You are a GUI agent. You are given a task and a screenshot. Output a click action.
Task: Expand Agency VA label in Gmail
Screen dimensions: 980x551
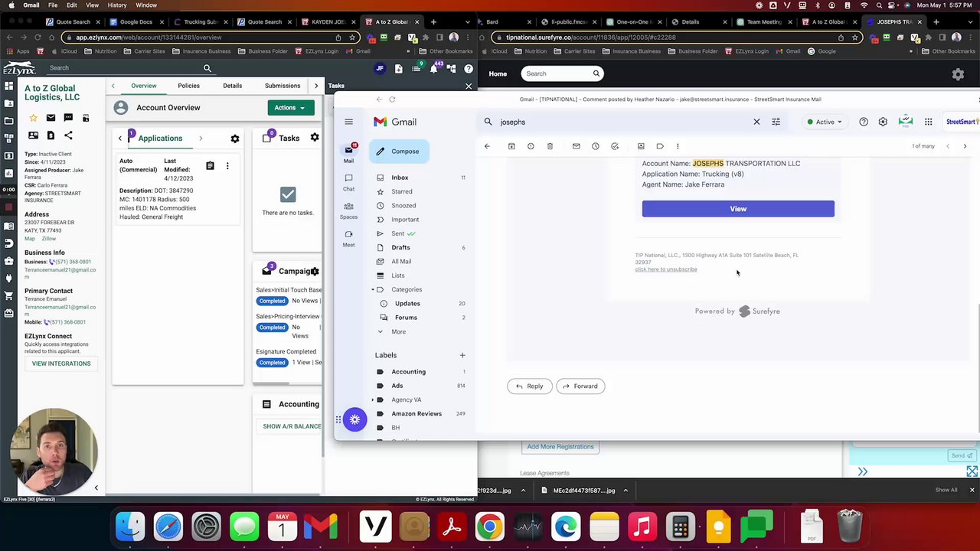coord(374,399)
